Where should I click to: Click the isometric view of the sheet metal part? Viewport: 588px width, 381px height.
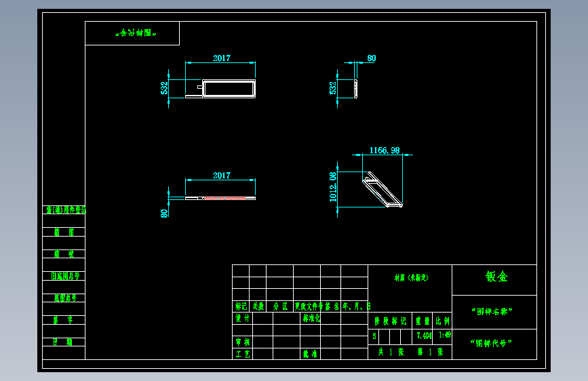(x=383, y=189)
